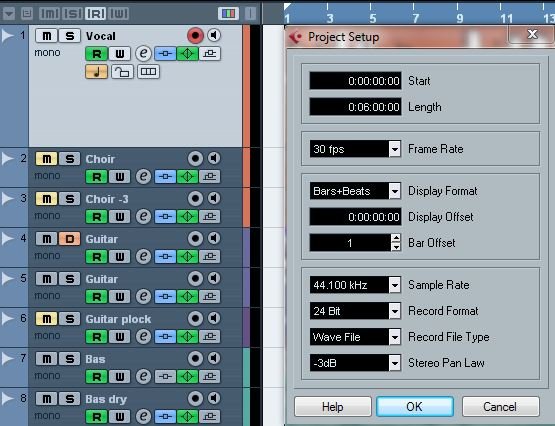This screenshot has width=555, height=426.
Task: Click the Help button
Action: pos(333,407)
